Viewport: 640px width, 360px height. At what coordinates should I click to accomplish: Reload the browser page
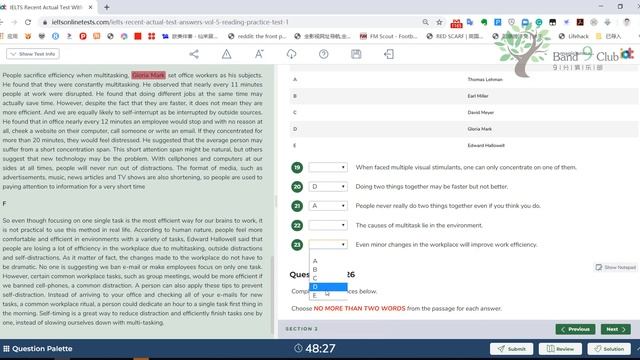[x=28, y=22]
